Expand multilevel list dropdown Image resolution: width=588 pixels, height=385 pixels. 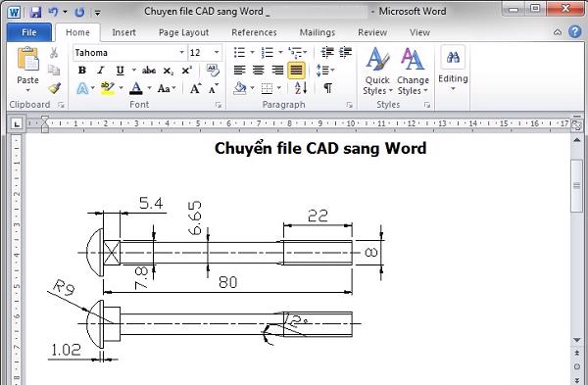pos(305,53)
